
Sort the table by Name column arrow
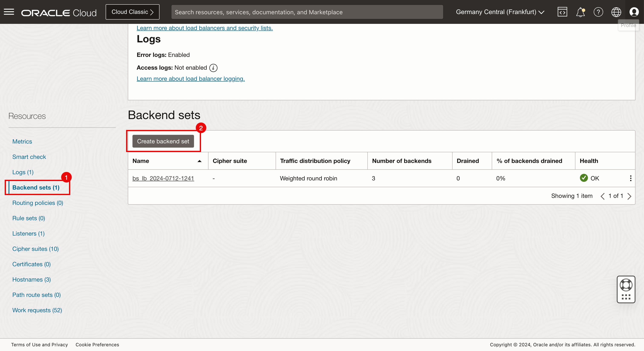pos(200,161)
